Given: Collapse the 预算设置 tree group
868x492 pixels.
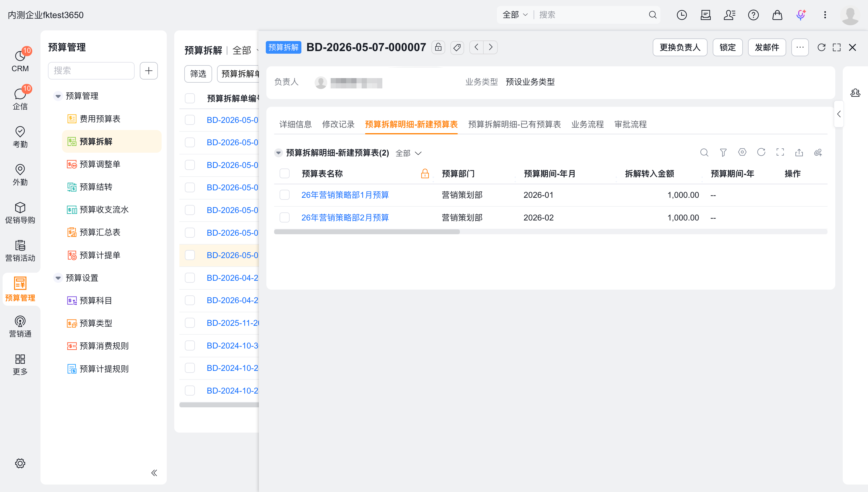Looking at the screenshot, I should click(58, 278).
